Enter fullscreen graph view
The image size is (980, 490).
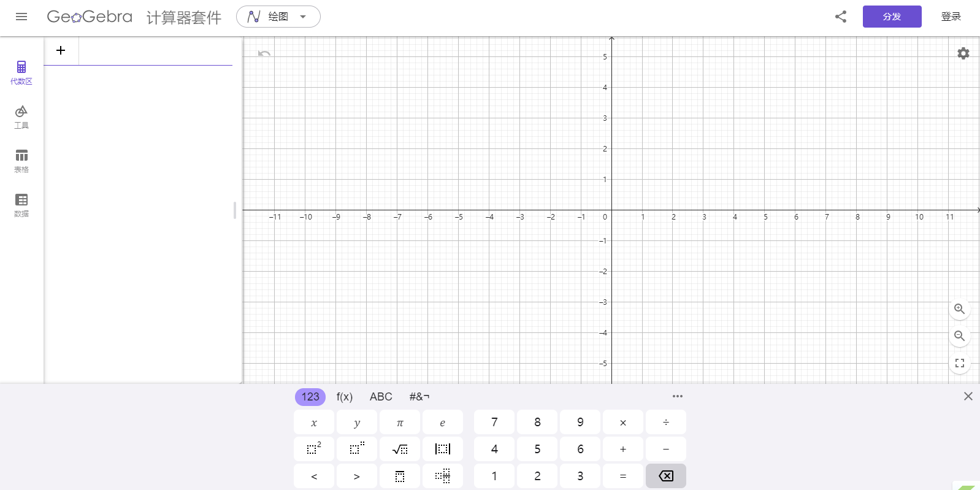tap(959, 363)
